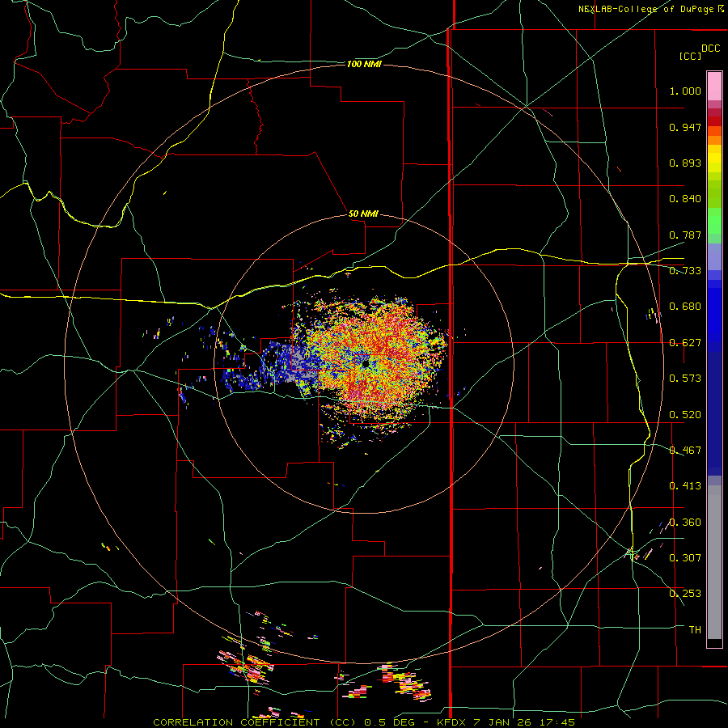This screenshot has width=728, height=728.
Task: Select the 0.893 scale value
Action: click(685, 163)
